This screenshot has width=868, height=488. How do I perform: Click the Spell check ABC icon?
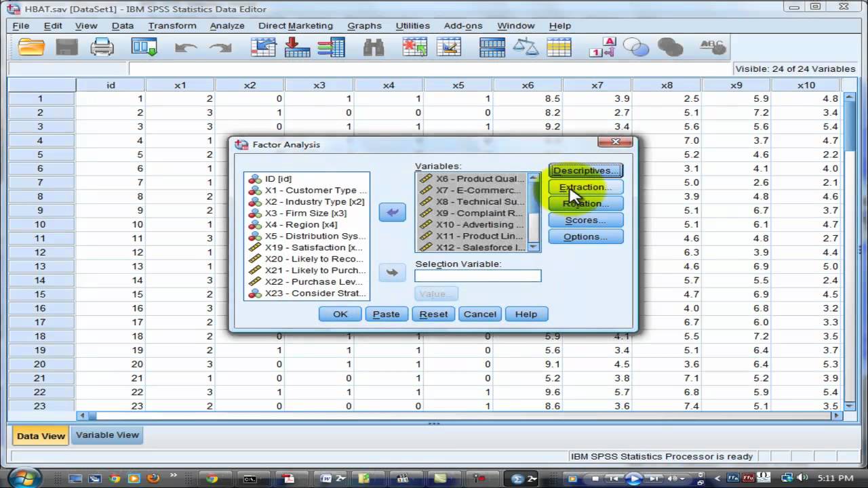point(712,47)
